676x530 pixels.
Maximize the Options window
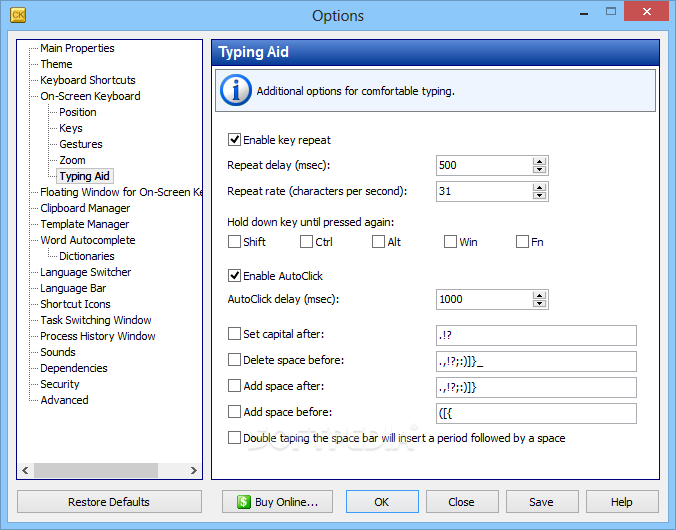(610, 12)
